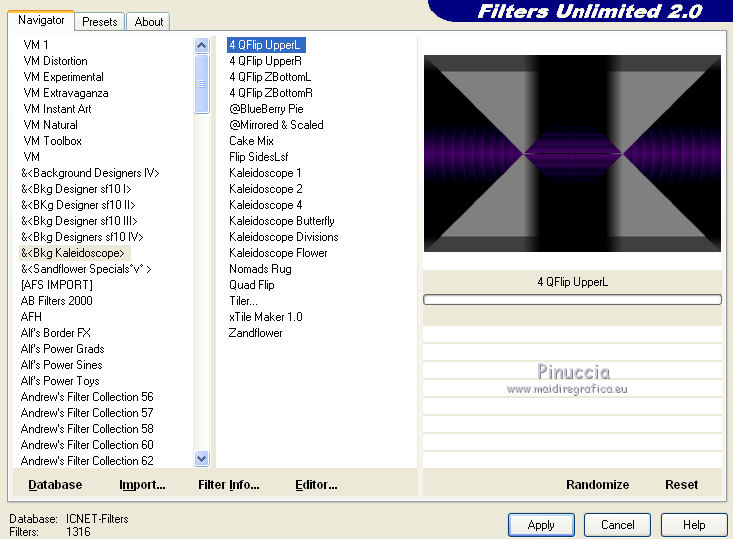Select VM Extravaganza category
Viewport: 733px width, 539px height.
click(66, 93)
